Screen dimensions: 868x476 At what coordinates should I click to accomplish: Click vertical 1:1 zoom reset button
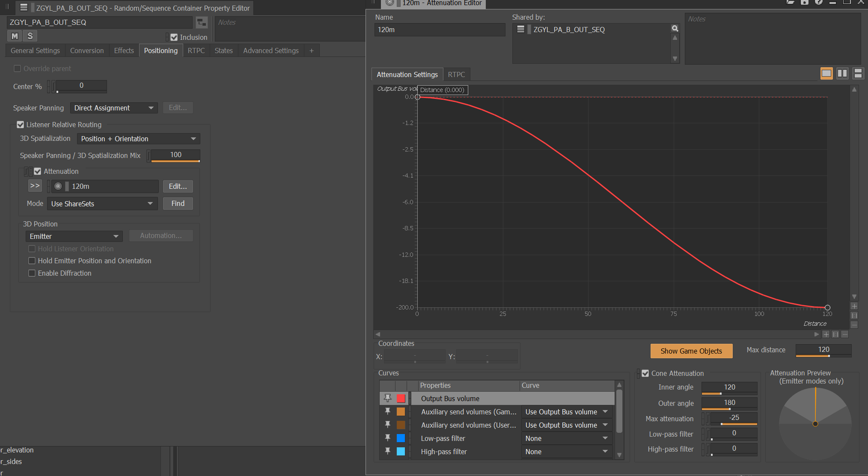click(854, 315)
